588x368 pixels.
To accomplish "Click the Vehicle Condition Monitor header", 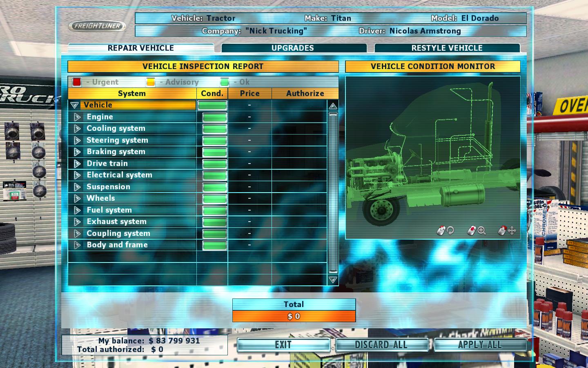I will pyautogui.click(x=433, y=66).
